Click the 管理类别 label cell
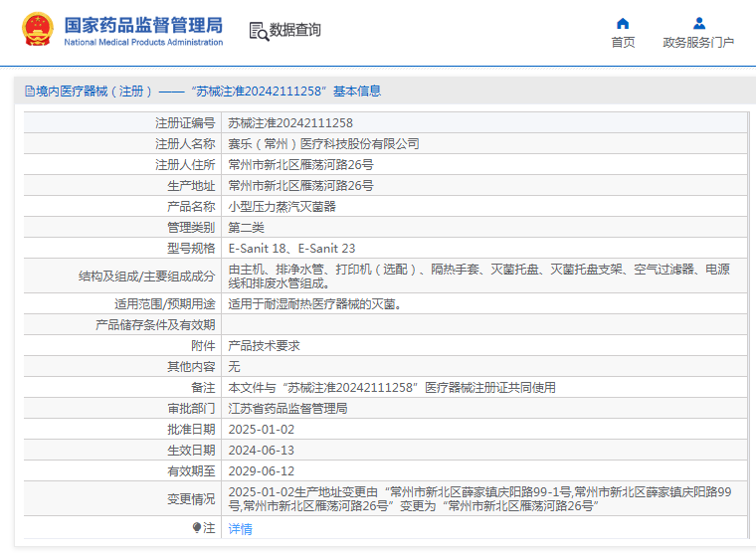The image size is (756, 556). tap(122, 228)
